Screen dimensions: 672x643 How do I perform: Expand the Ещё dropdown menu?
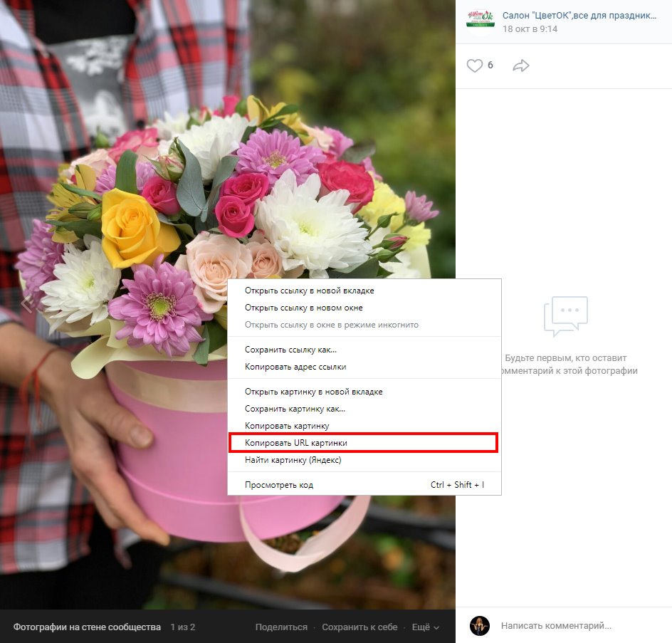pyautogui.click(x=425, y=627)
